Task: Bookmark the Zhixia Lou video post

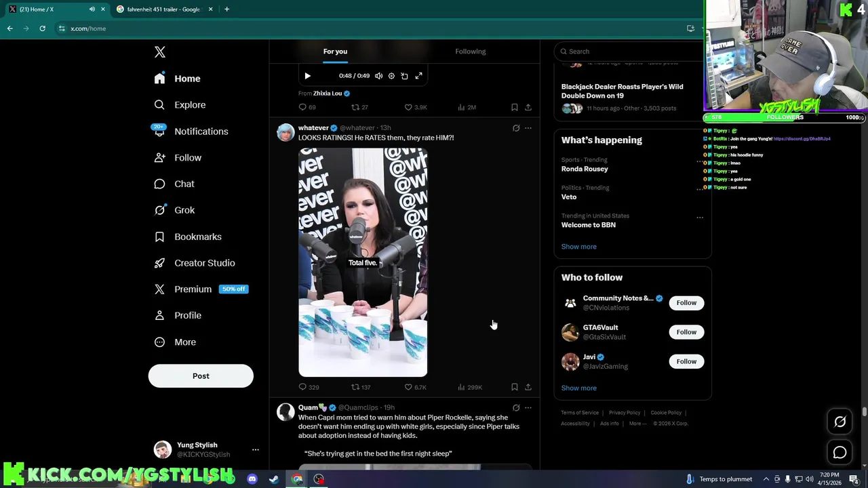Action: point(515,107)
